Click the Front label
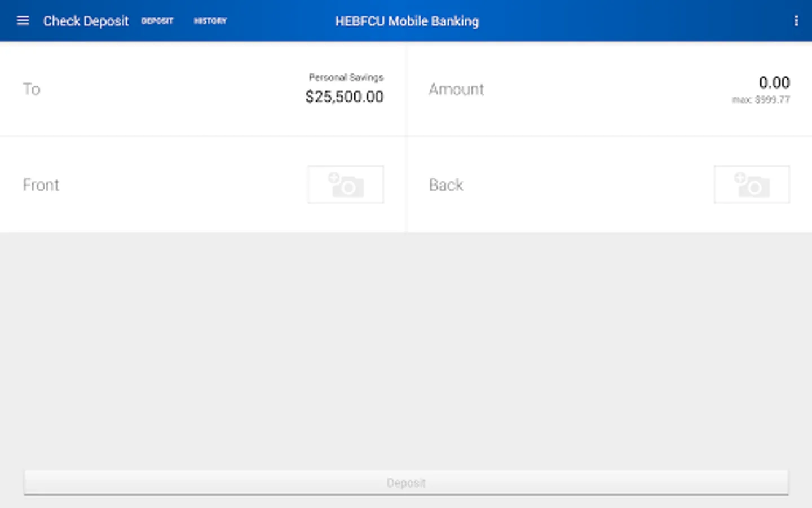812x508 pixels. click(41, 185)
